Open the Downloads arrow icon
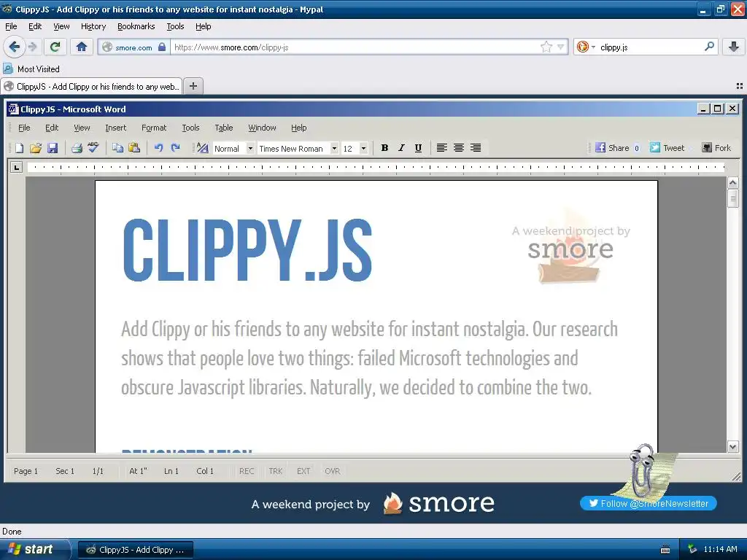This screenshot has width=747, height=560. tap(734, 47)
